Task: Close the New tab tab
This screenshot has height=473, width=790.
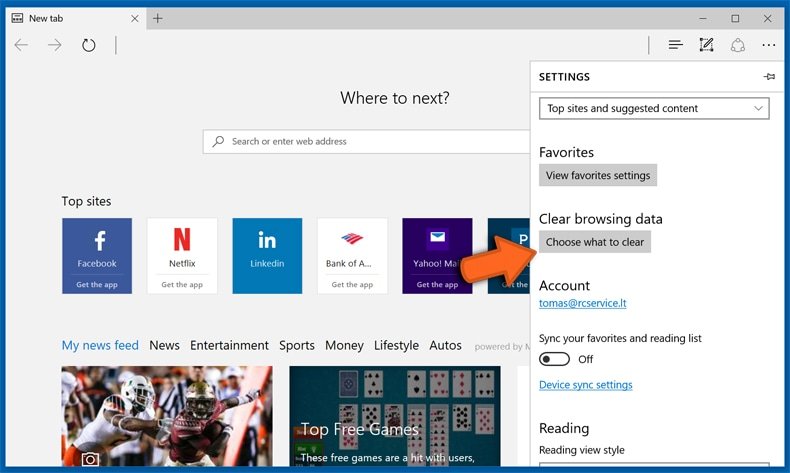Action: pos(135,19)
